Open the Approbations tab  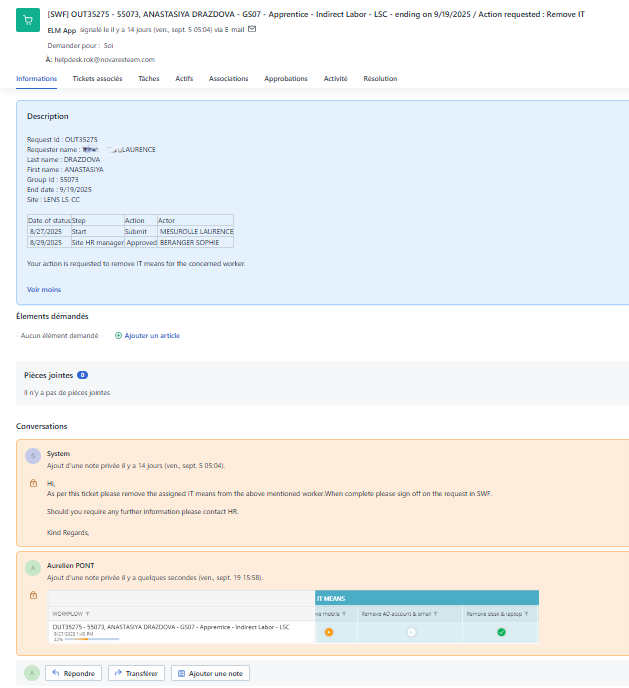point(286,79)
